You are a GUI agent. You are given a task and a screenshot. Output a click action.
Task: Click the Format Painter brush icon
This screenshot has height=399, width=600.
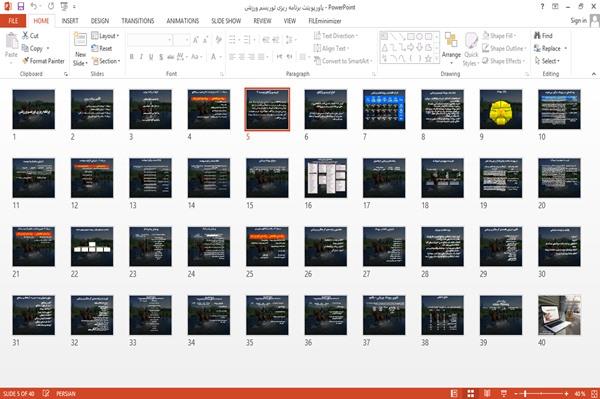click(25, 61)
